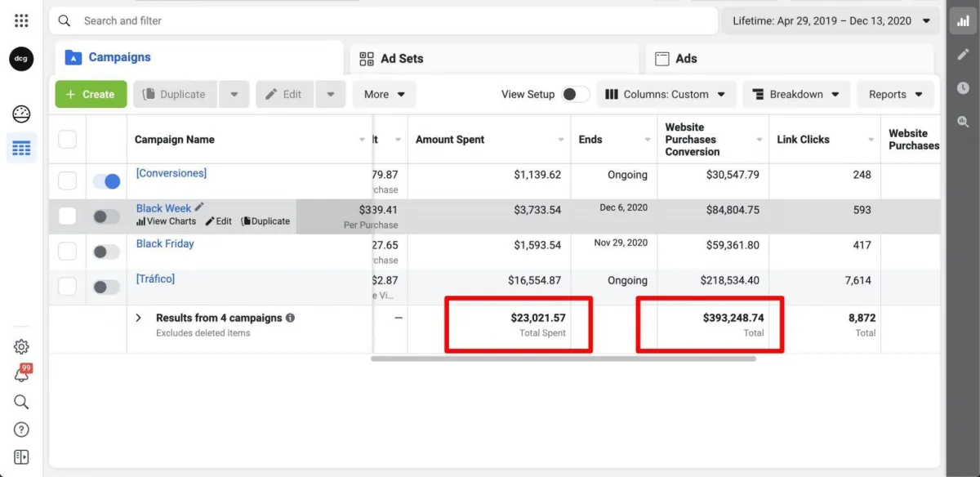Open the pencil edit icon in right panel

pyautogui.click(x=964, y=55)
